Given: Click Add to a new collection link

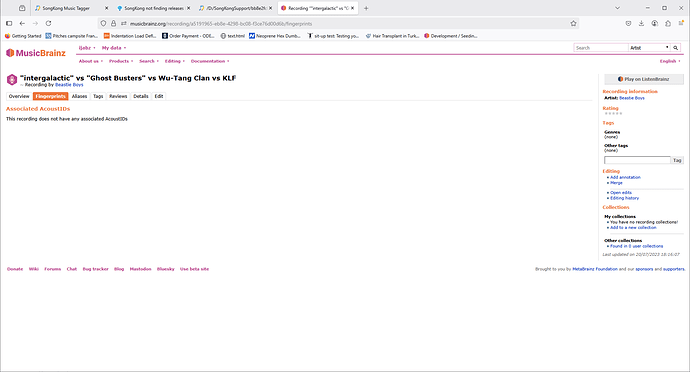Looking at the screenshot, I should pyautogui.click(x=633, y=228).
